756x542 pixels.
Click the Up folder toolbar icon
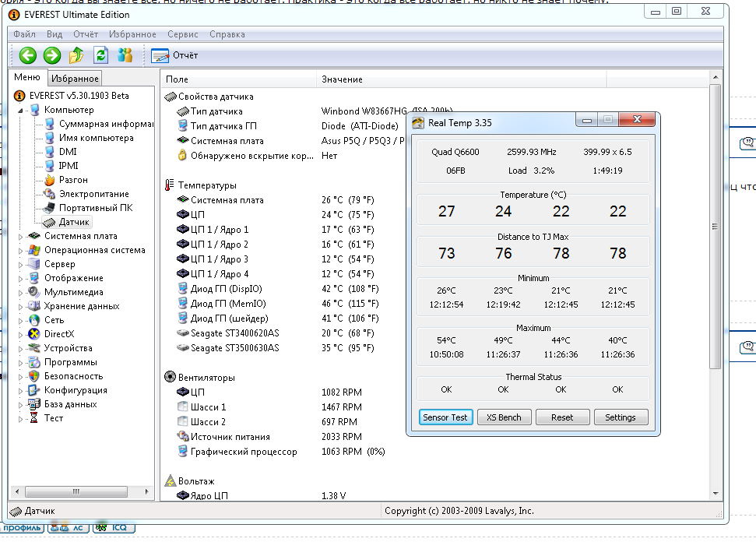click(76, 55)
